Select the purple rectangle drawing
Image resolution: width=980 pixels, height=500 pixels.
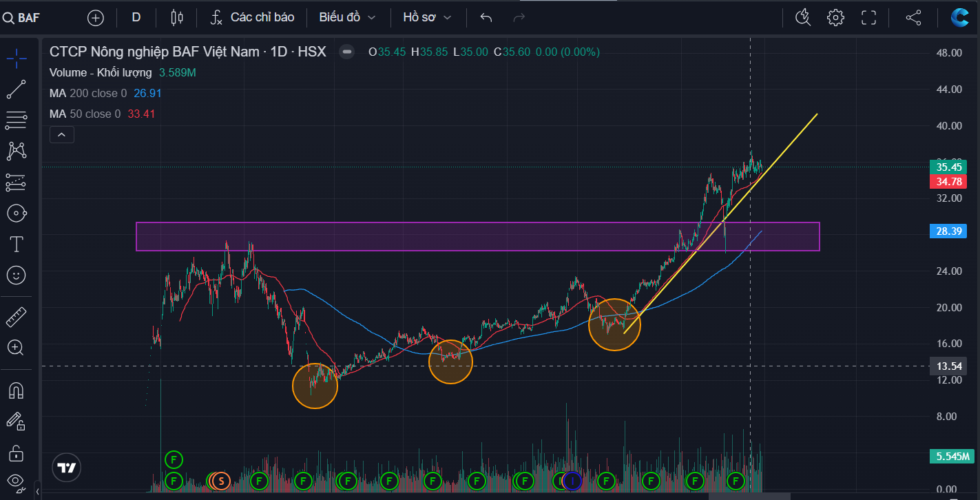(x=478, y=236)
